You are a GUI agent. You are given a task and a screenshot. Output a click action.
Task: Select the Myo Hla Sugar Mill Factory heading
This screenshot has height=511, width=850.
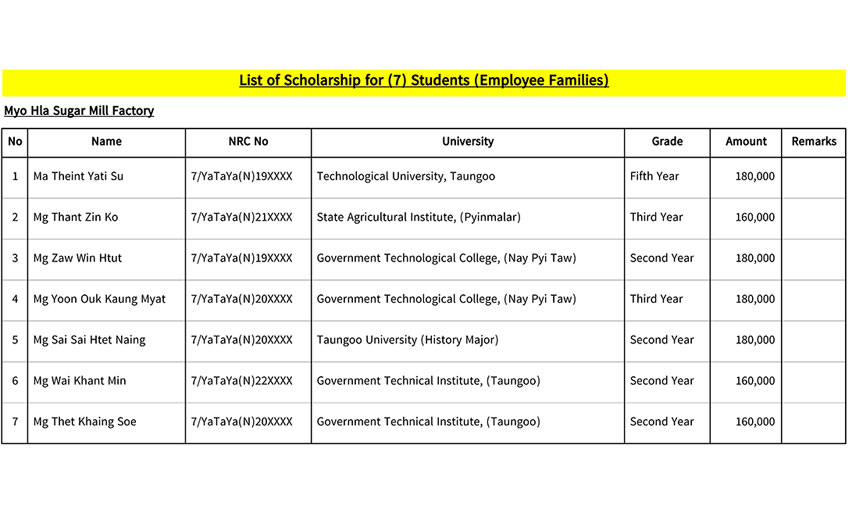79,111
